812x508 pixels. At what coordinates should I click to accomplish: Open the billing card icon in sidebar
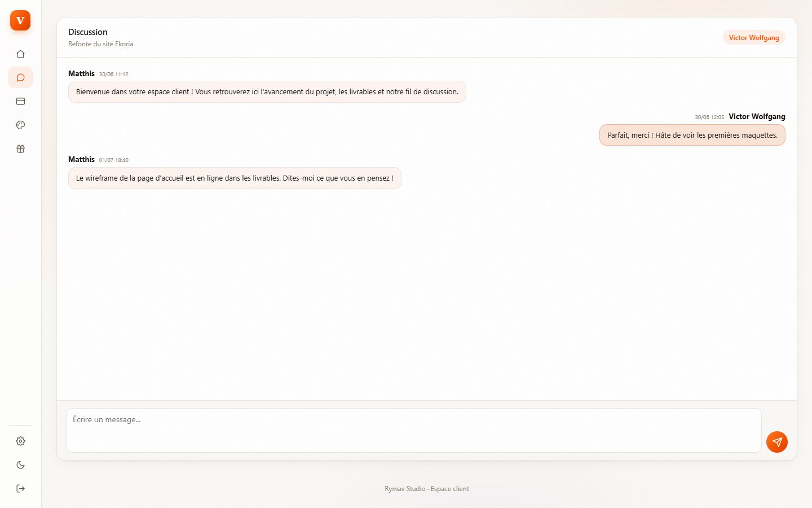pos(20,102)
